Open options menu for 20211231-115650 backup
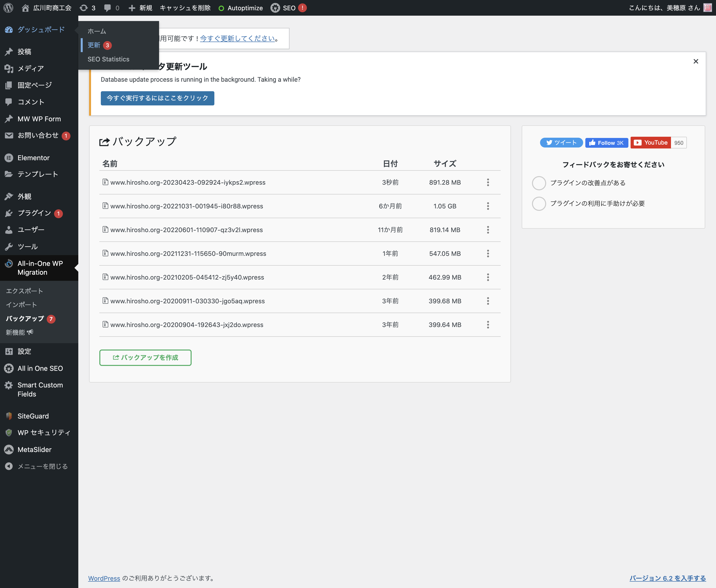The width and height of the screenshot is (716, 588). (488, 254)
